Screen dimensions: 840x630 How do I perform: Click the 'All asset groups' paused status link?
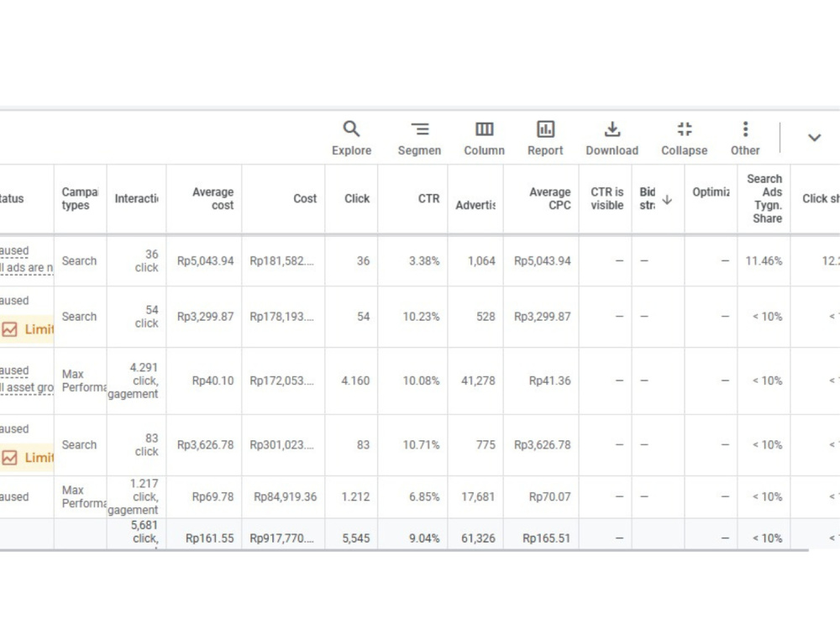pyautogui.click(x=27, y=387)
